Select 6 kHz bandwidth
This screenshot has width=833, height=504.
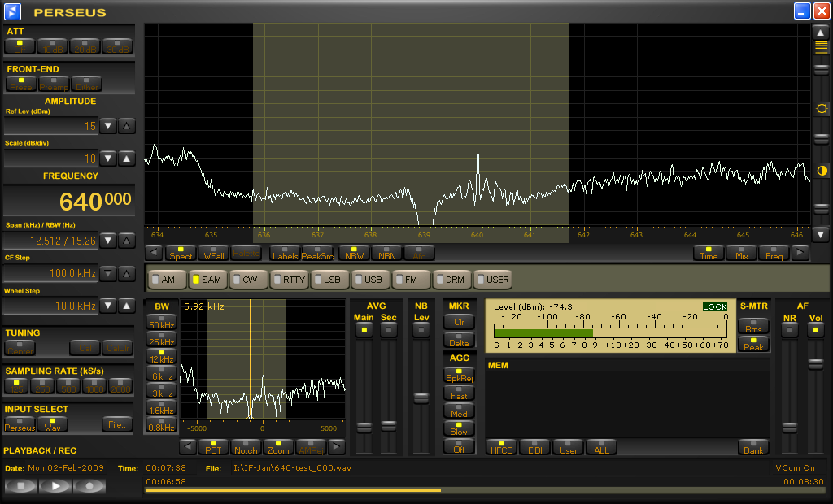[162, 373]
